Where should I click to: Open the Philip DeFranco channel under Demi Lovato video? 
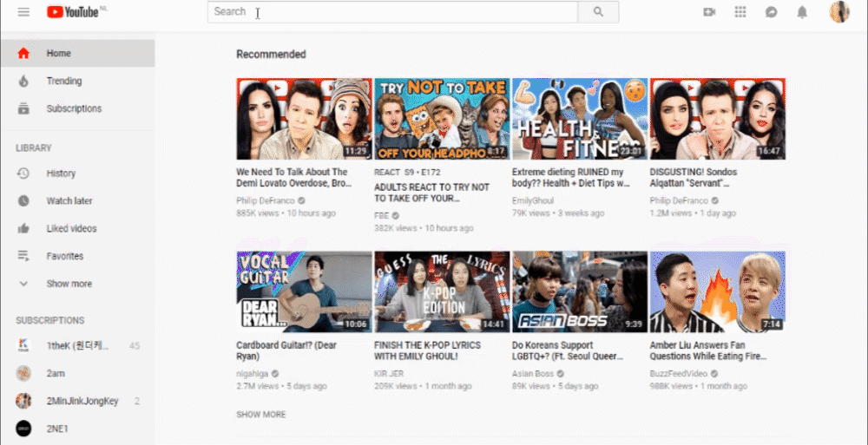click(x=265, y=201)
